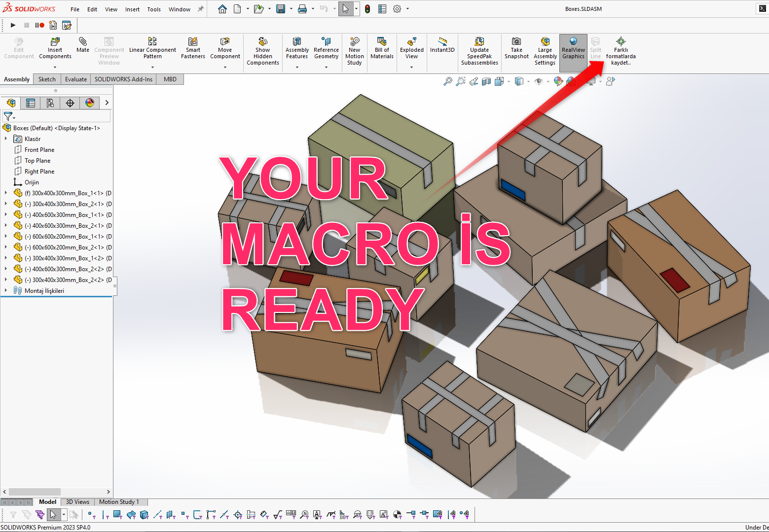Expand more manager tabs chevron
This screenshot has height=532, width=769.
[x=107, y=103]
